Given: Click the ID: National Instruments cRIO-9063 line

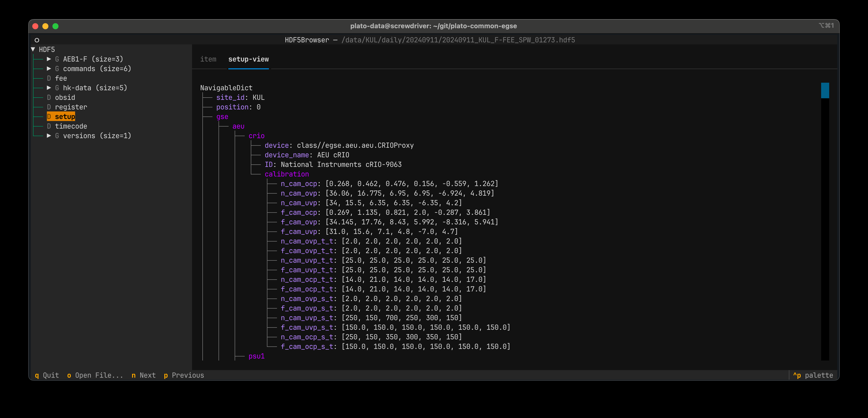Looking at the screenshot, I should (x=333, y=165).
